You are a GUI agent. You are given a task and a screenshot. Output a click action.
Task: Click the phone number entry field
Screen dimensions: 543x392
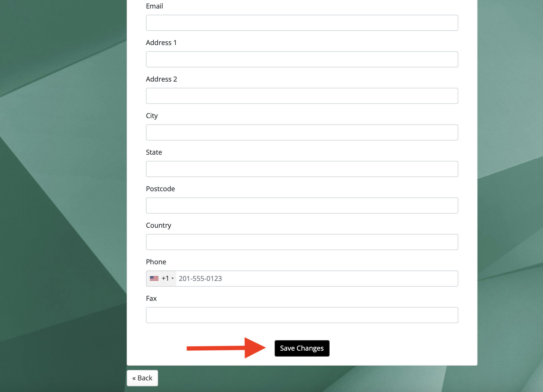pos(316,279)
